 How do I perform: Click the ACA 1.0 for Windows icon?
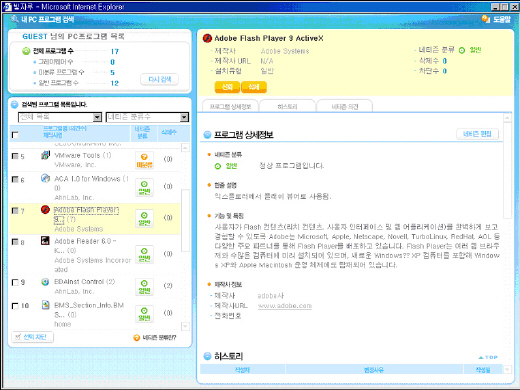(x=45, y=178)
